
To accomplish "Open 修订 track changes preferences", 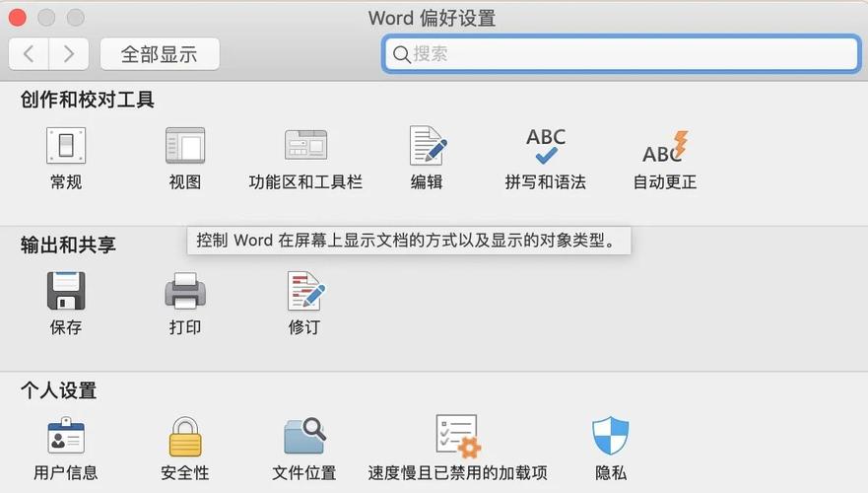I will click(x=306, y=291).
